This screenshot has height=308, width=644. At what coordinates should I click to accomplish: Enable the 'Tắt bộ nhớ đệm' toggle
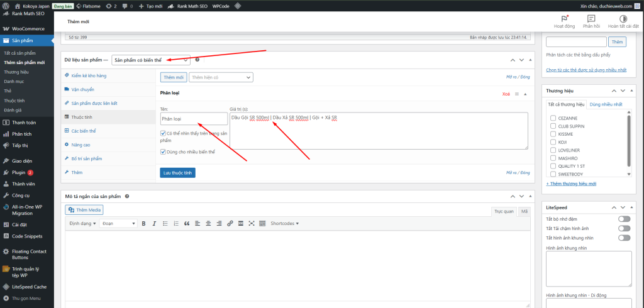pyautogui.click(x=624, y=219)
